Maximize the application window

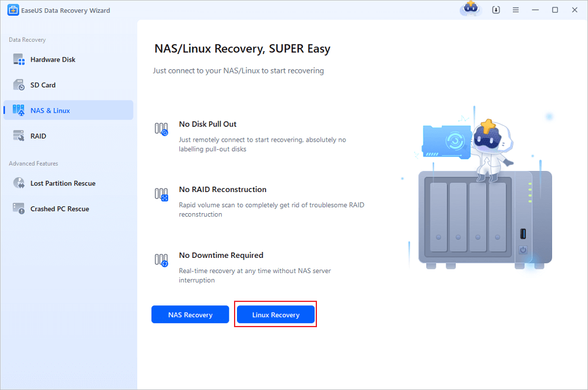pyautogui.click(x=555, y=10)
